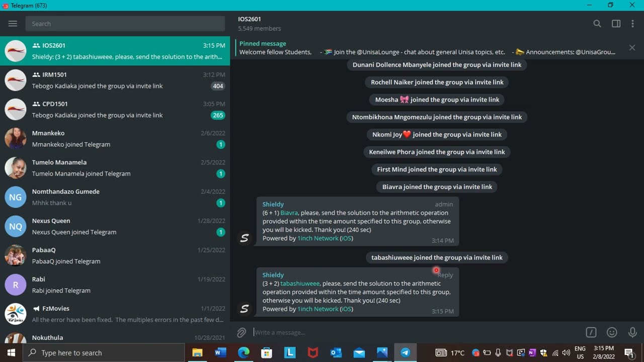This screenshot has width=644, height=362.
Task: Click the CPD1501 group avatar
Action: 16,109
